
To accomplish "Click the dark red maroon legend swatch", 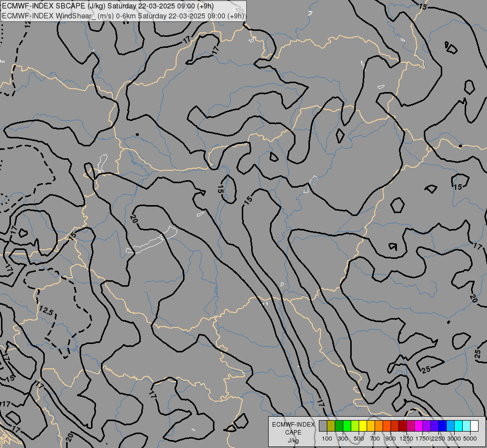I will [402, 426].
